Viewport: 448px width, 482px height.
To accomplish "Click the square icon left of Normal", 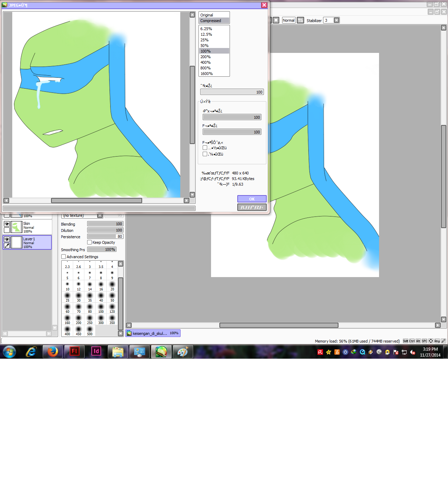I will [276, 20].
